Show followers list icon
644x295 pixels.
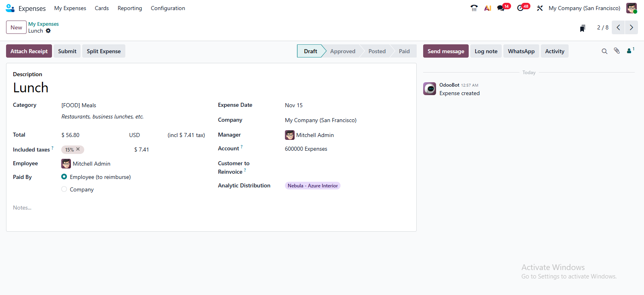629,51
